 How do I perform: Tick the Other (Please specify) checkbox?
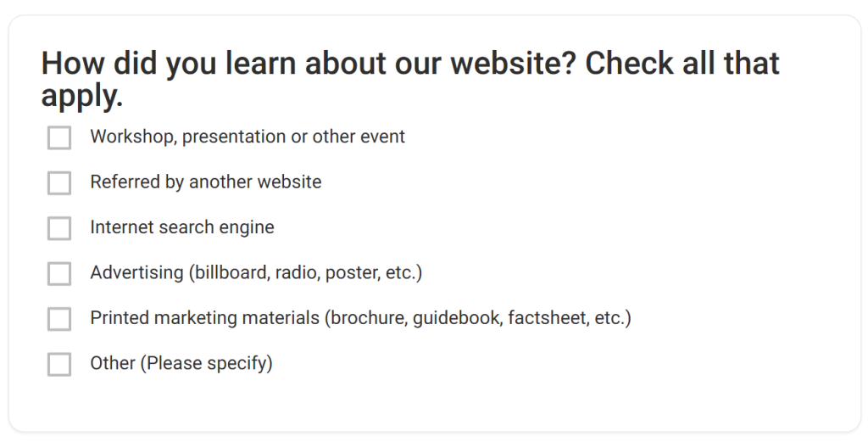[x=59, y=365]
